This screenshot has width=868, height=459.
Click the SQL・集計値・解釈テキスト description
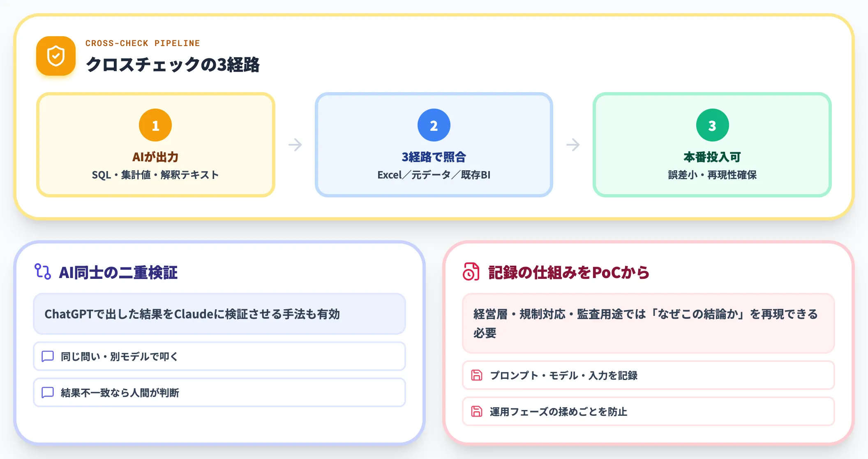click(x=155, y=175)
